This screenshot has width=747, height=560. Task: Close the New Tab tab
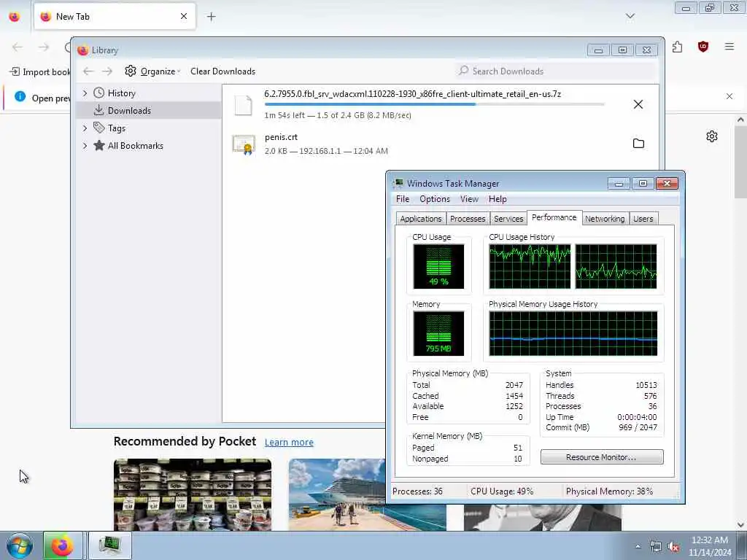point(184,17)
